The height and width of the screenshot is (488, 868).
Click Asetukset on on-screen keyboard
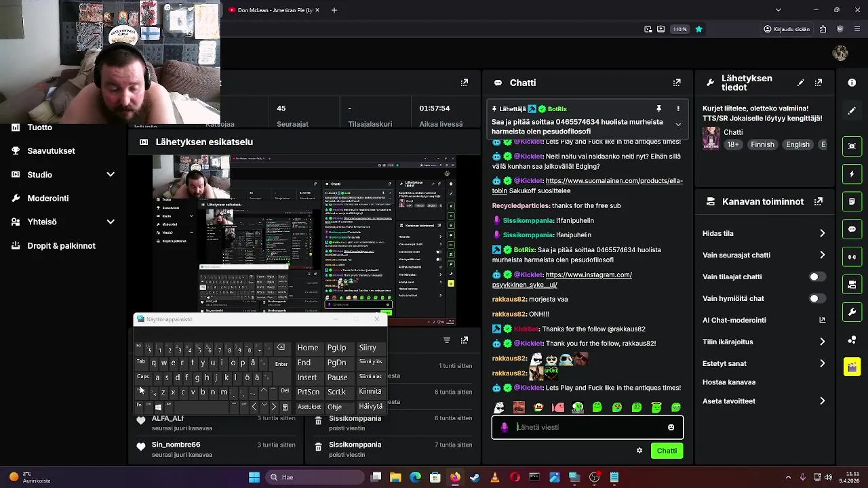coord(309,407)
